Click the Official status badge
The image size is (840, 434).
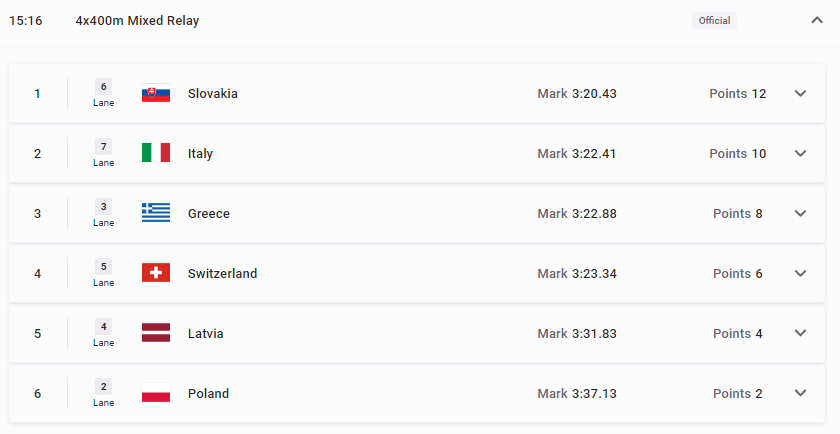pyautogui.click(x=714, y=21)
